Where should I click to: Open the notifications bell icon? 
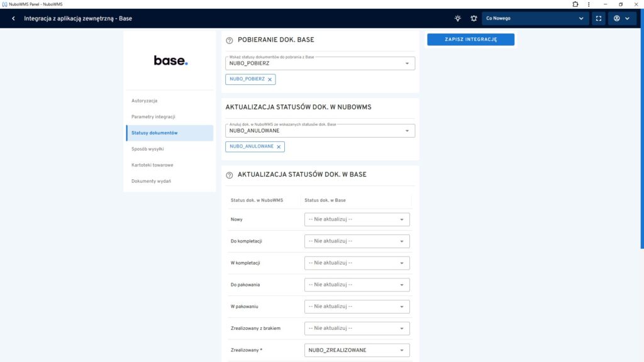tap(474, 18)
